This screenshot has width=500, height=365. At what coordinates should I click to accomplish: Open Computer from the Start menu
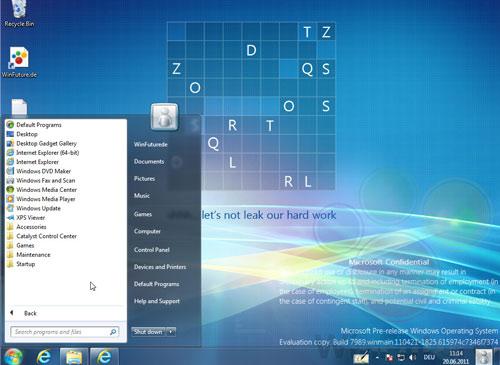147,231
